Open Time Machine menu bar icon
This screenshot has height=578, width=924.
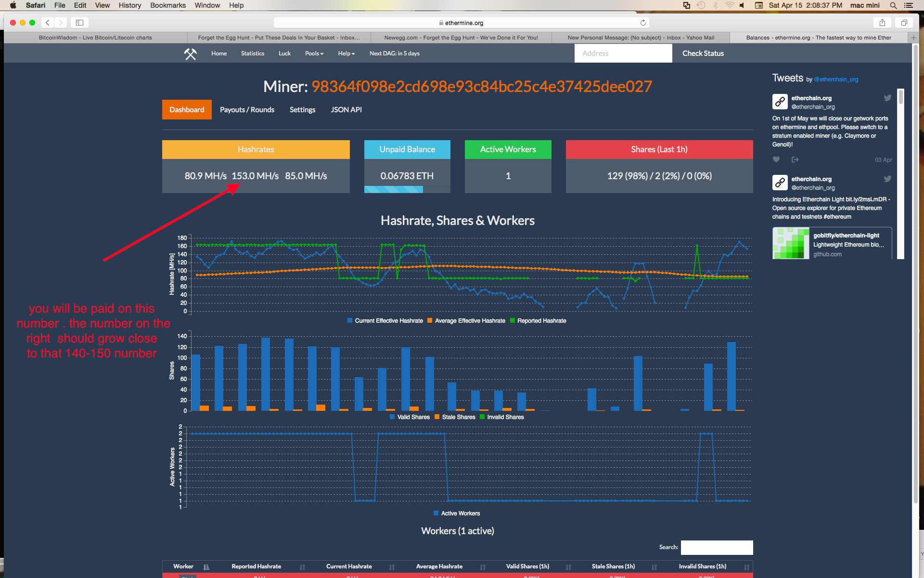click(x=701, y=5)
